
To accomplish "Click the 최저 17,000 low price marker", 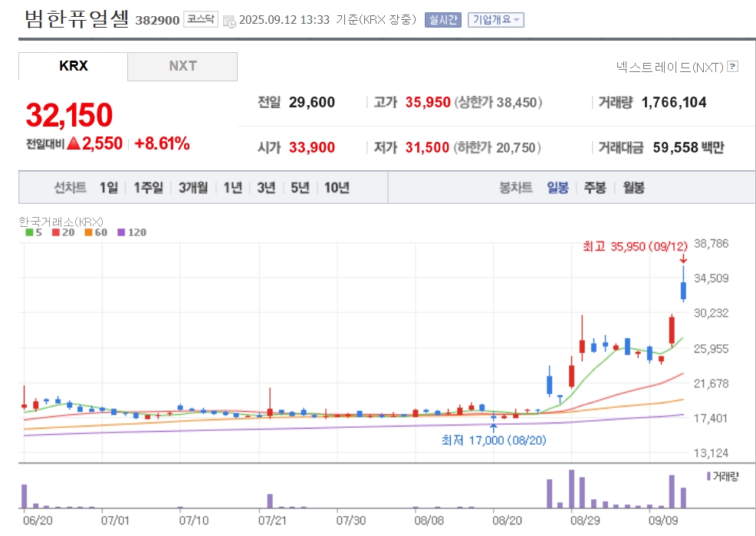I will pyautogui.click(x=494, y=440).
